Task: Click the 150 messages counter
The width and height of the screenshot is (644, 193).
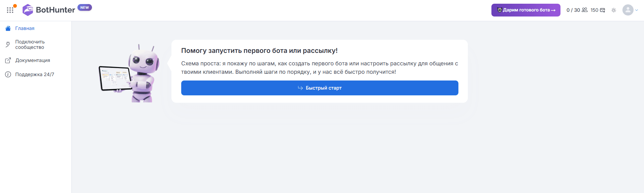Action: [594, 10]
